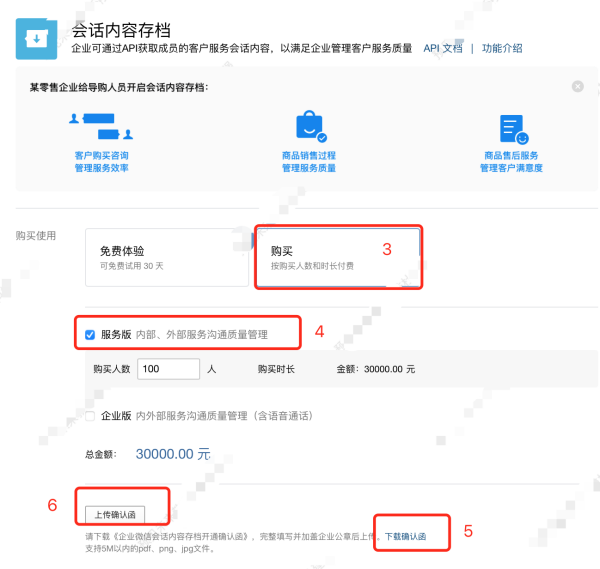
Task: Click the 商品售后服务 caption text
Action: (x=511, y=156)
